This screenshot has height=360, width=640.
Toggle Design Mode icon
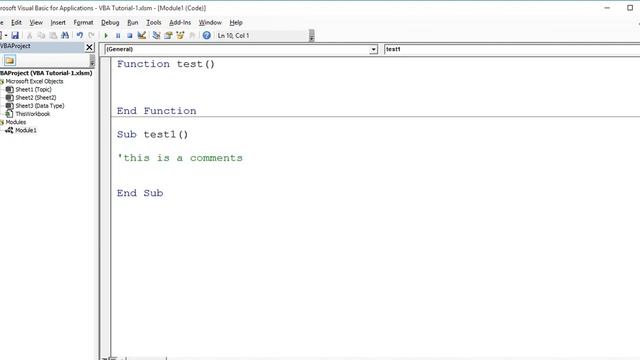(x=142, y=36)
